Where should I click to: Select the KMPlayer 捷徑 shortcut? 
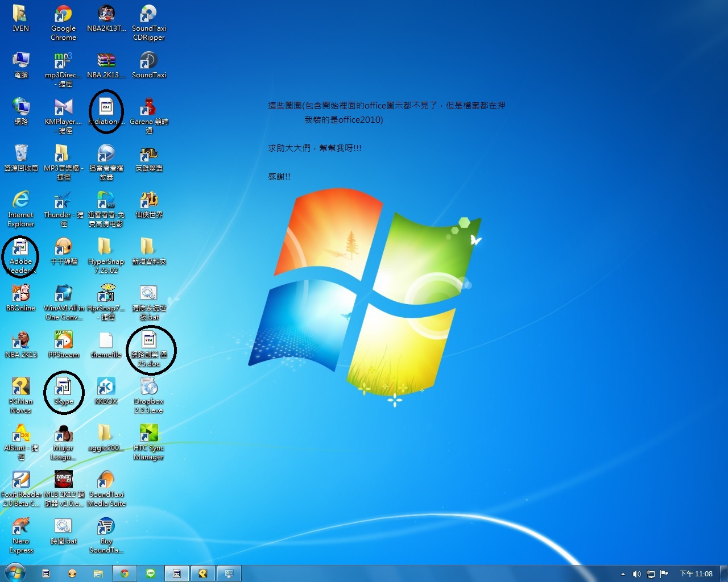tap(63, 116)
